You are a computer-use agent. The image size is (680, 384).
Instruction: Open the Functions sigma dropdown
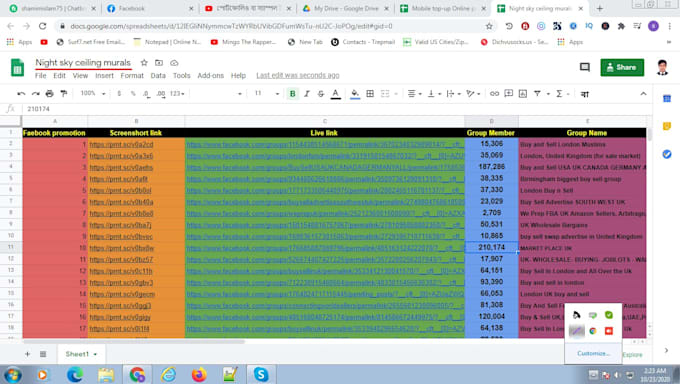pos(562,94)
